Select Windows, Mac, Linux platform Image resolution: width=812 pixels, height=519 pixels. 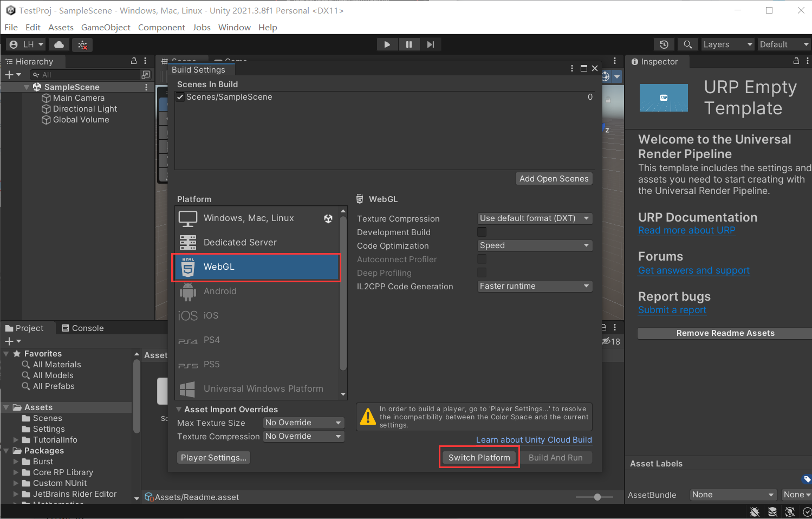[257, 218]
